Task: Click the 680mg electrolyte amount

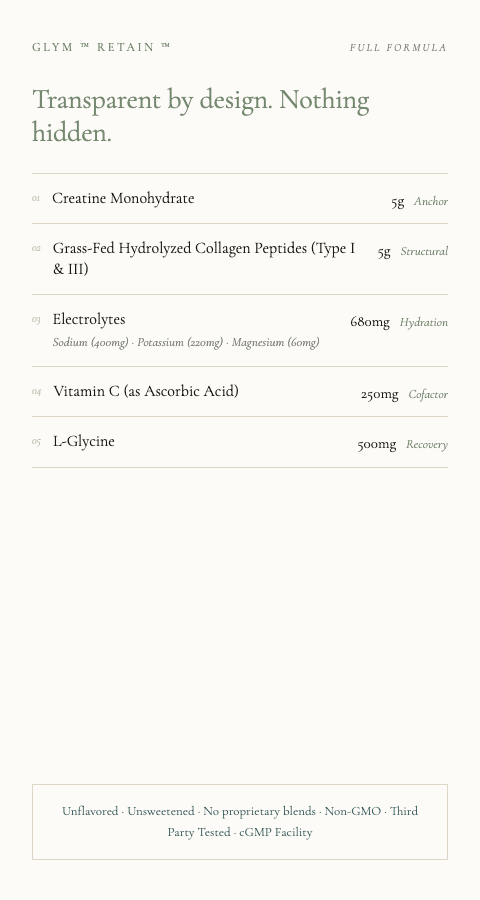Action: click(x=370, y=322)
